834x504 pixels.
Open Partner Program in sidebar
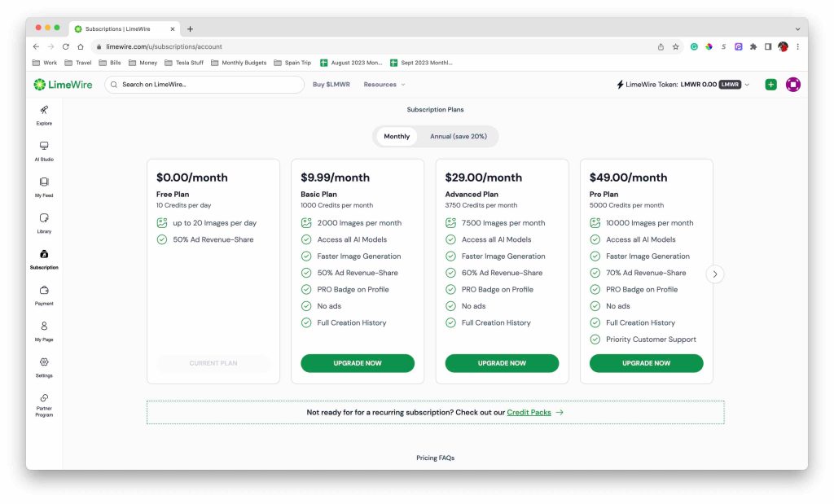tap(44, 403)
